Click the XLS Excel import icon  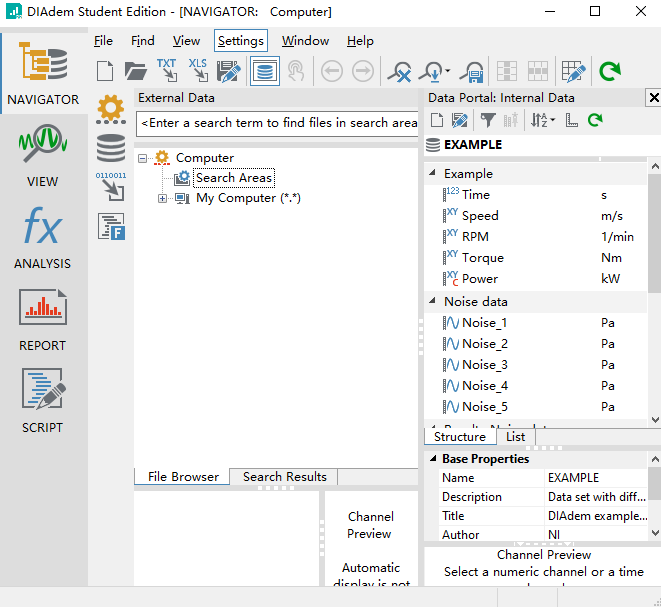[x=197, y=71]
